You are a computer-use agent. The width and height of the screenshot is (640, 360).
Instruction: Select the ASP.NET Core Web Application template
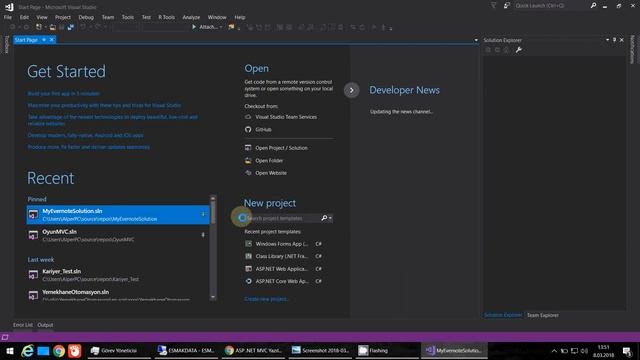pos(283,281)
